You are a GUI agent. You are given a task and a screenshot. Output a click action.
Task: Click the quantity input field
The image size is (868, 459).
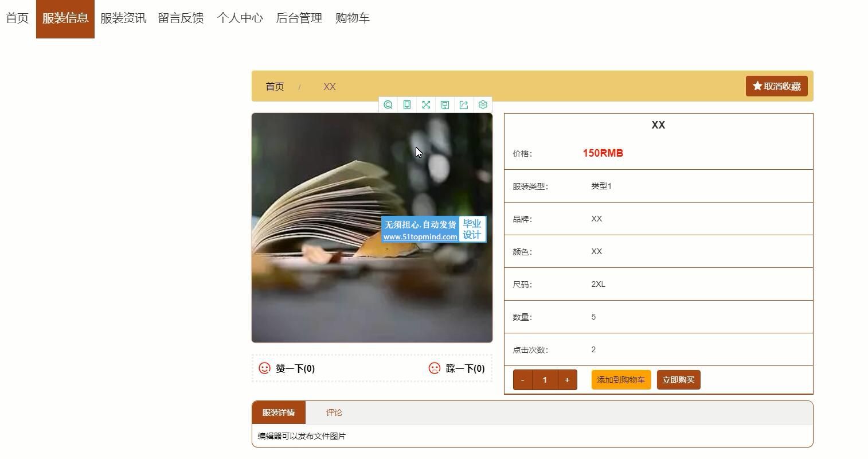545,380
